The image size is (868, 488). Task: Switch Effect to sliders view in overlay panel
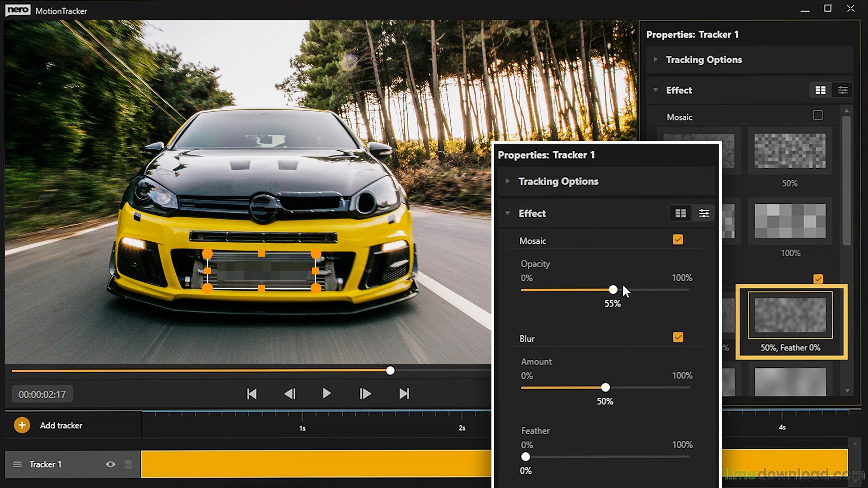point(704,213)
